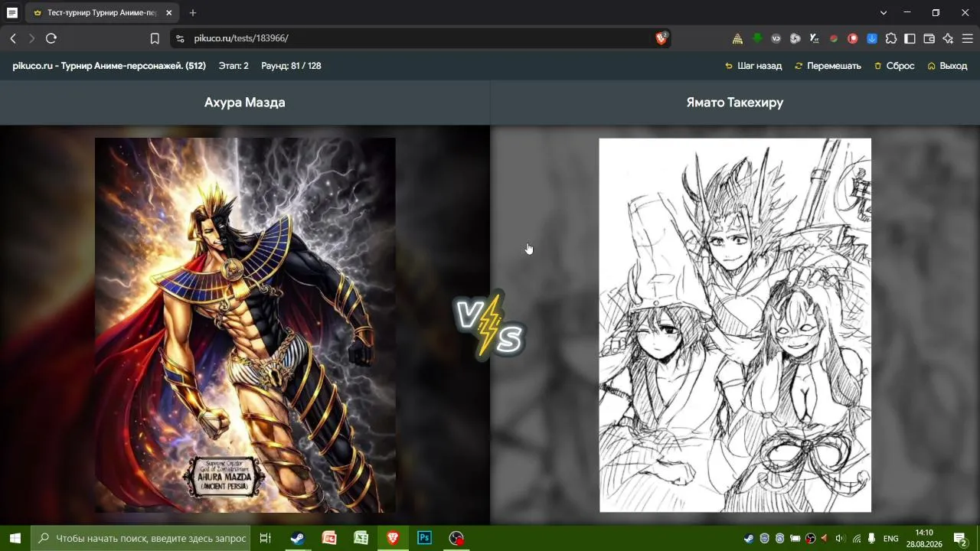Choose Ахура Мазда by its name header
980x551 pixels.
click(x=245, y=103)
